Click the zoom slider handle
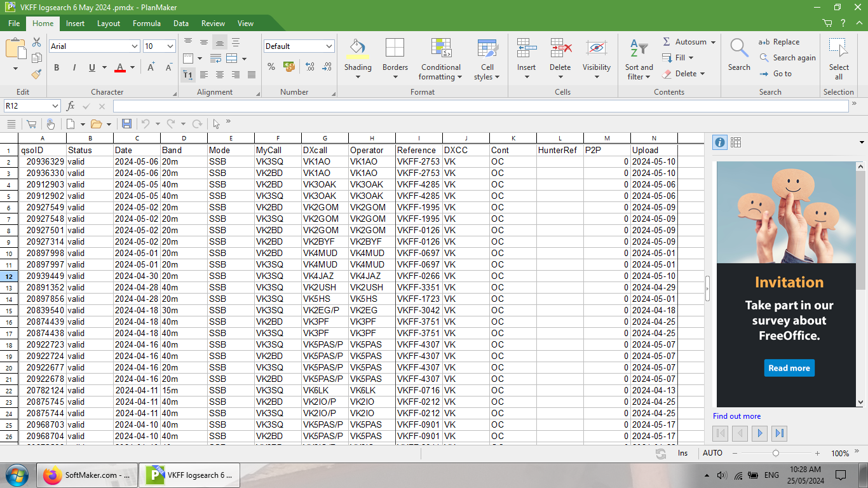The height and width of the screenshot is (488, 868). coord(776,453)
